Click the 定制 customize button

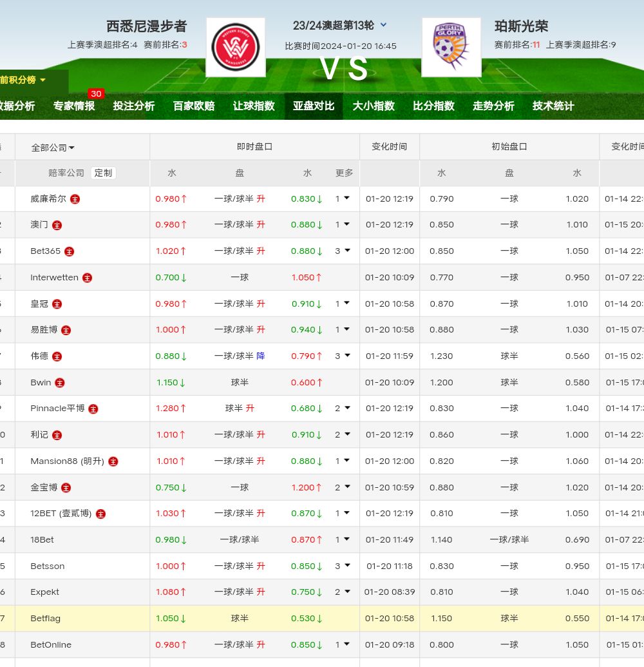pos(103,173)
